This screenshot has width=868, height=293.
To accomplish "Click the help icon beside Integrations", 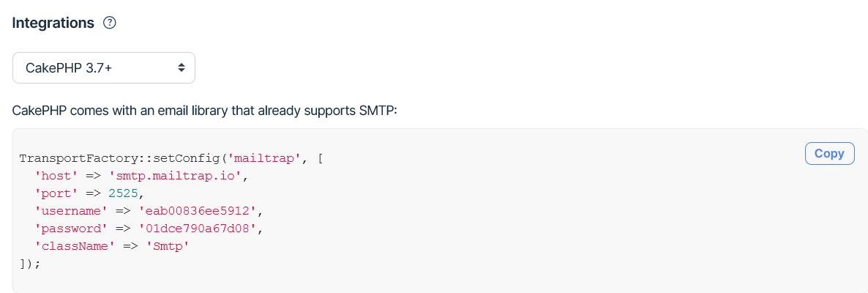I will [110, 23].
